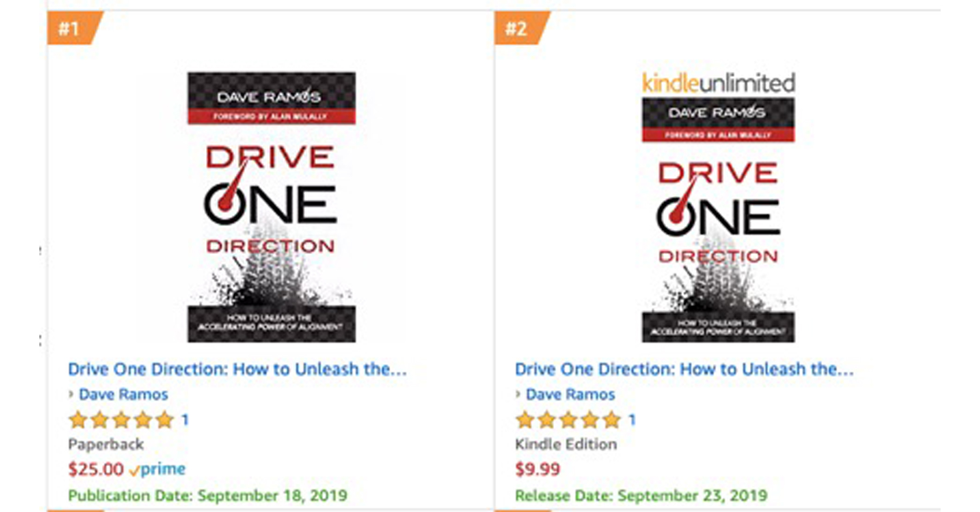Click the #2 bestseller rank badge
This screenshot has width=980, height=512.
tap(513, 29)
